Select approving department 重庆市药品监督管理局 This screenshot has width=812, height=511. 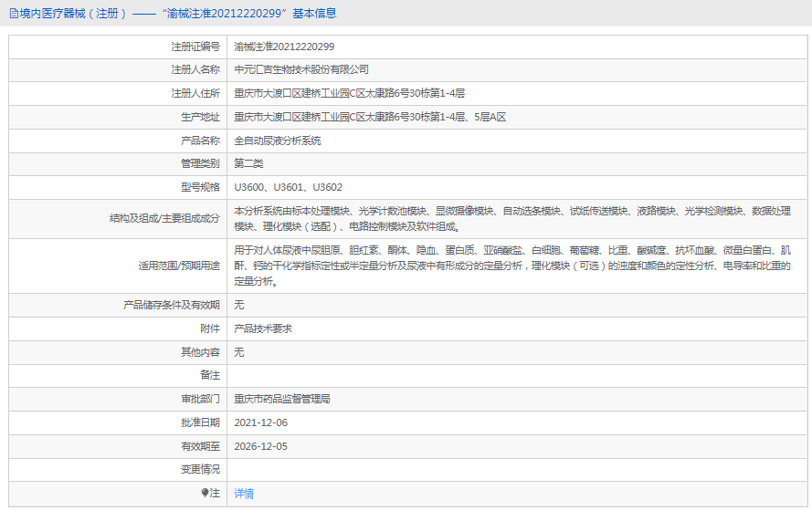(x=282, y=400)
